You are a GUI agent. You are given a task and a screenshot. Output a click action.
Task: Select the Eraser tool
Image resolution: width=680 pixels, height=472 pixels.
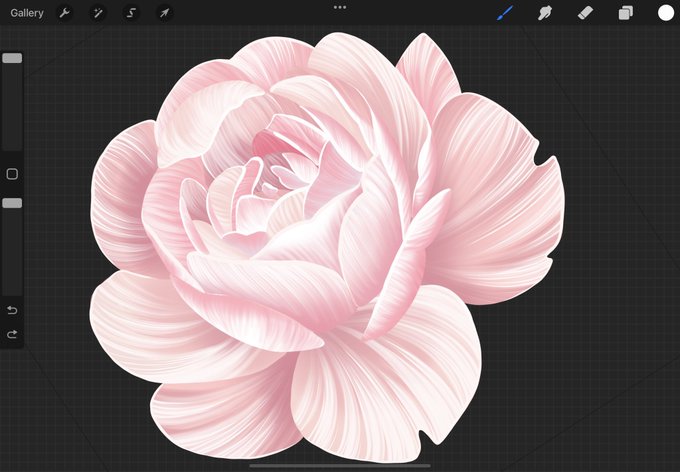pyautogui.click(x=585, y=13)
